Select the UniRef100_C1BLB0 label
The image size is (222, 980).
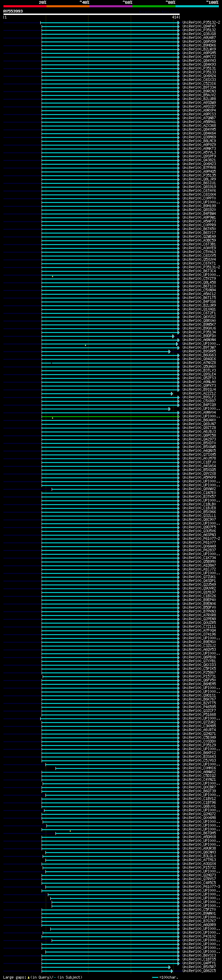199,504
